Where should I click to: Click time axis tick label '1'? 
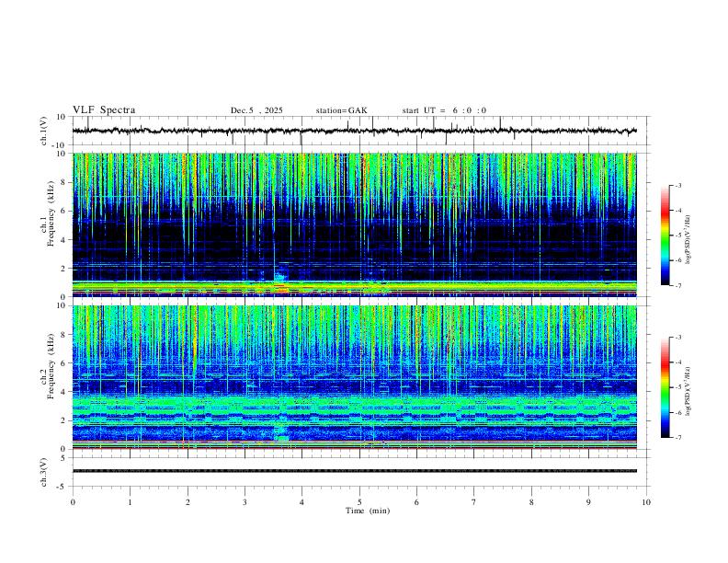click(x=130, y=502)
